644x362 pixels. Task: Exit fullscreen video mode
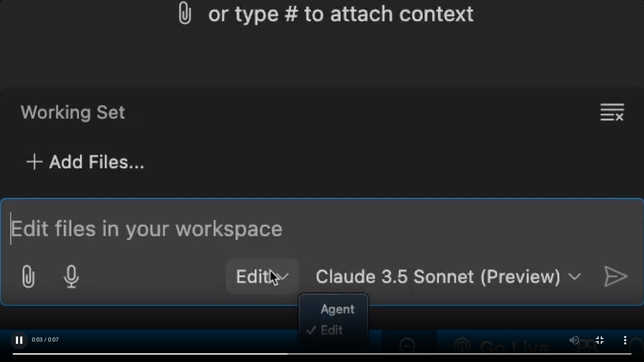pyautogui.click(x=600, y=340)
